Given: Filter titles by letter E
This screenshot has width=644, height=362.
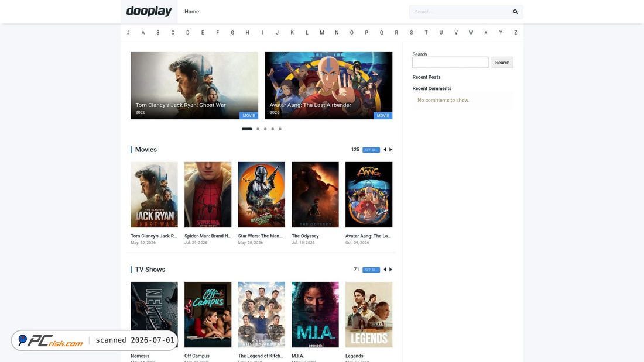Looking at the screenshot, I should (x=203, y=32).
